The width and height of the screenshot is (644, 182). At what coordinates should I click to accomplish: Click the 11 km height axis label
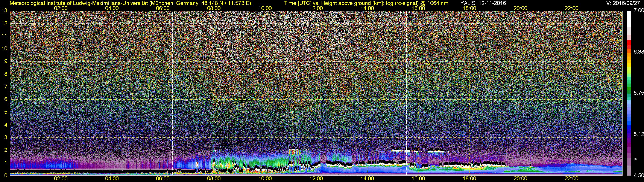(5, 36)
